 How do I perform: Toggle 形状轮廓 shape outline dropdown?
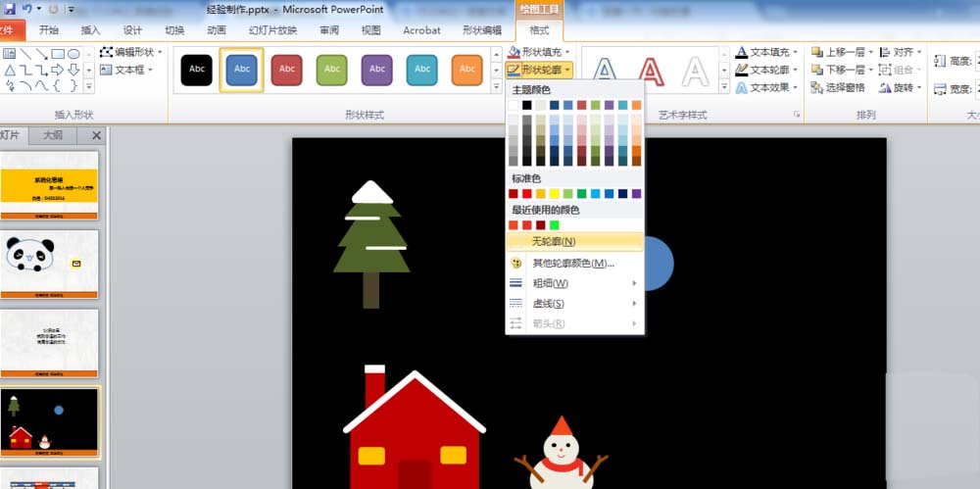[540, 70]
